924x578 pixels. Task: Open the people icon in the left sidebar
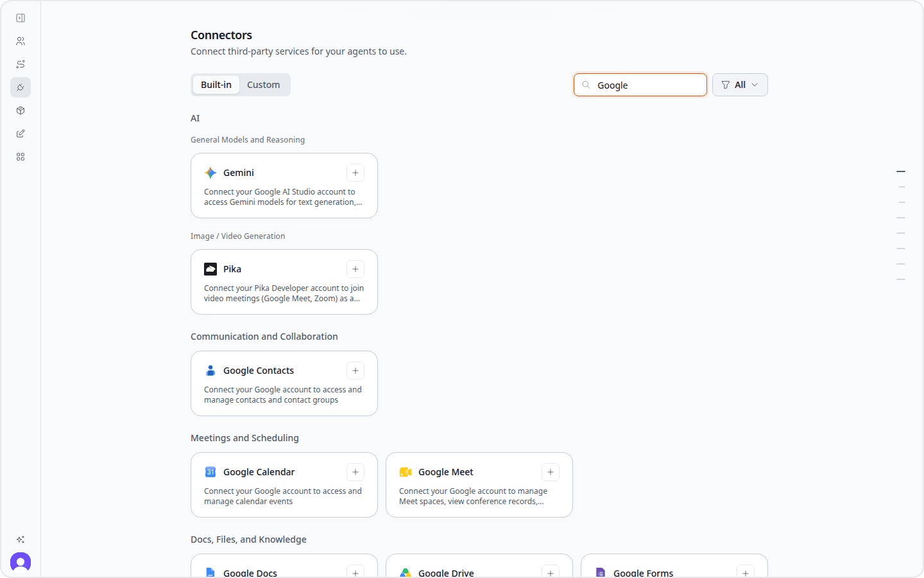(x=21, y=41)
